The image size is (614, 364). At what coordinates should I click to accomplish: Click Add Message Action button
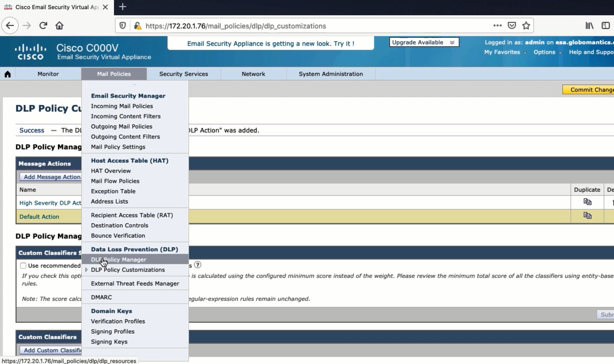(x=51, y=177)
